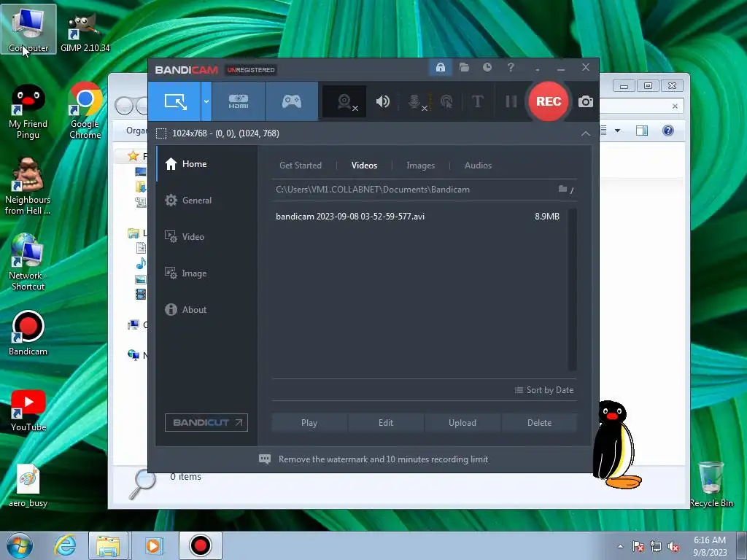Minimize Bandicam to tray button
This screenshot has width=747, height=560.
538,68
